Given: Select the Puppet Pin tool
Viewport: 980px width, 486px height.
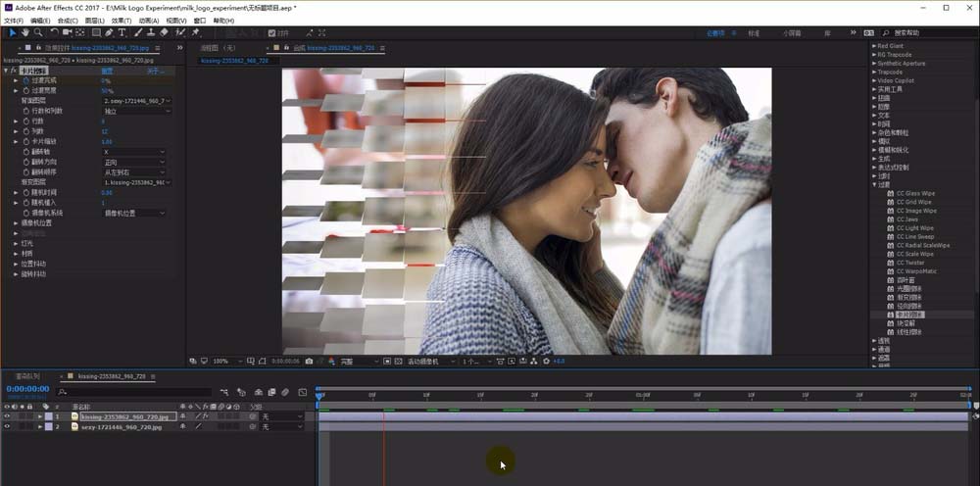Looking at the screenshot, I should (196, 32).
